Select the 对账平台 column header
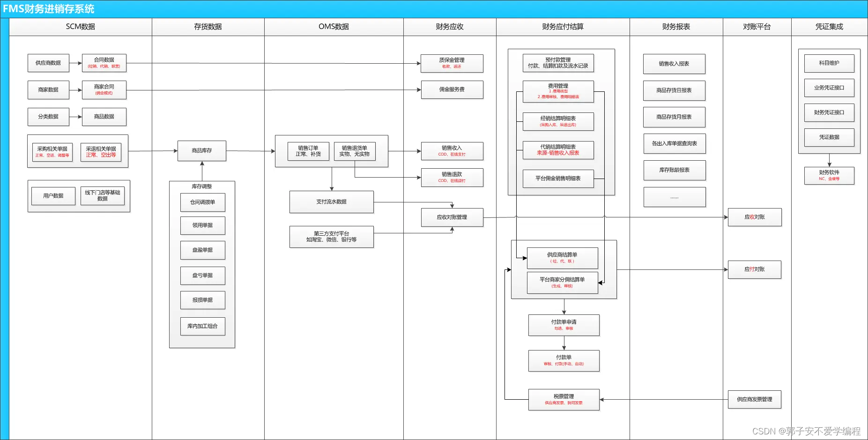The image size is (868, 440). (x=757, y=27)
